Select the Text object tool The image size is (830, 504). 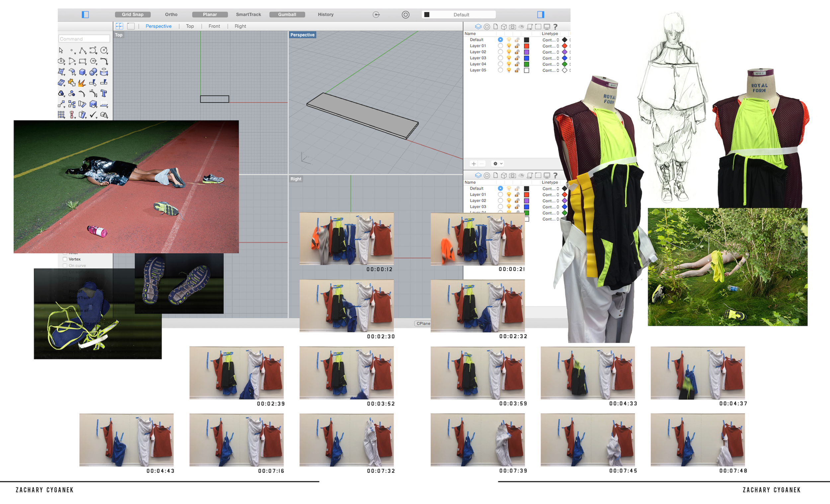(104, 93)
